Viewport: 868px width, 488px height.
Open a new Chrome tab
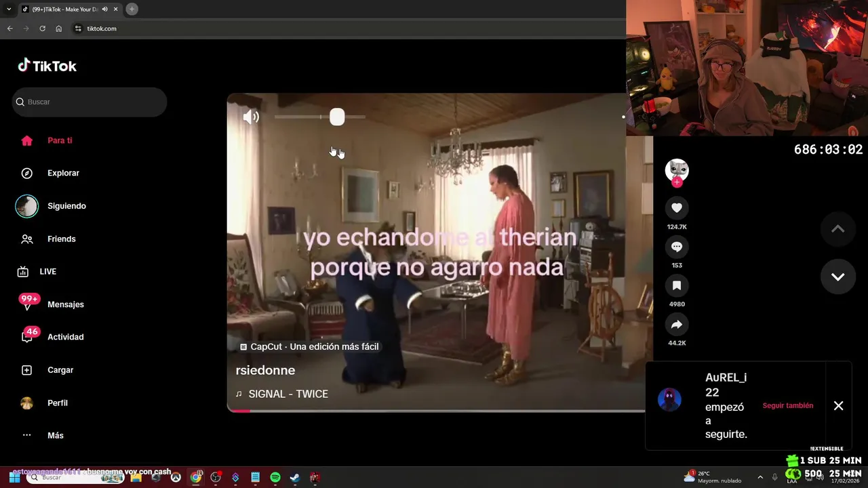(x=132, y=9)
